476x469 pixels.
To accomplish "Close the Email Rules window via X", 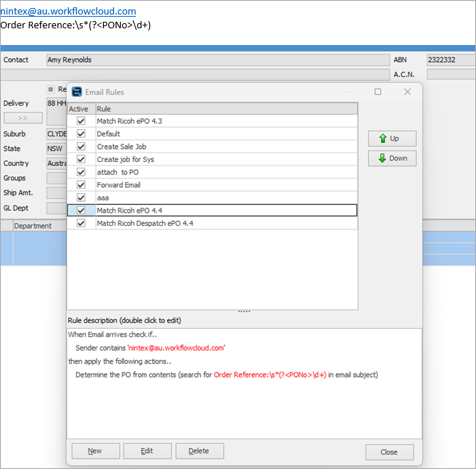I will pyautogui.click(x=408, y=91).
